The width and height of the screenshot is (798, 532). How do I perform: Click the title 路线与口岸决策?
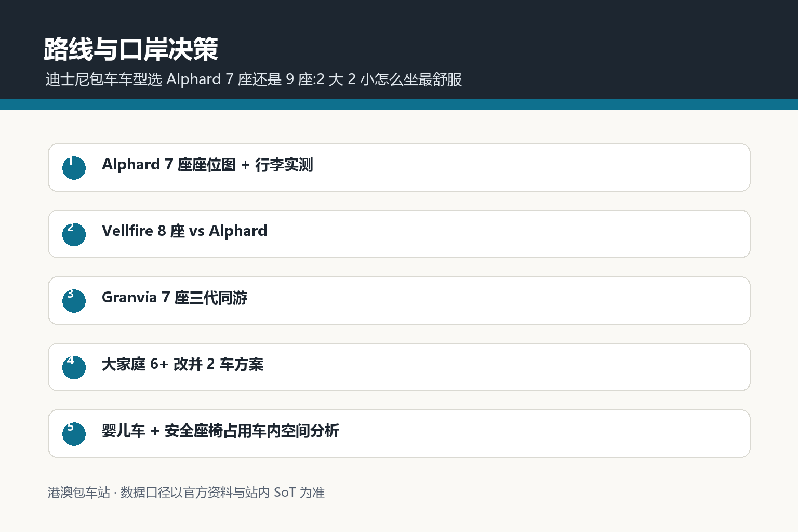coord(131,49)
